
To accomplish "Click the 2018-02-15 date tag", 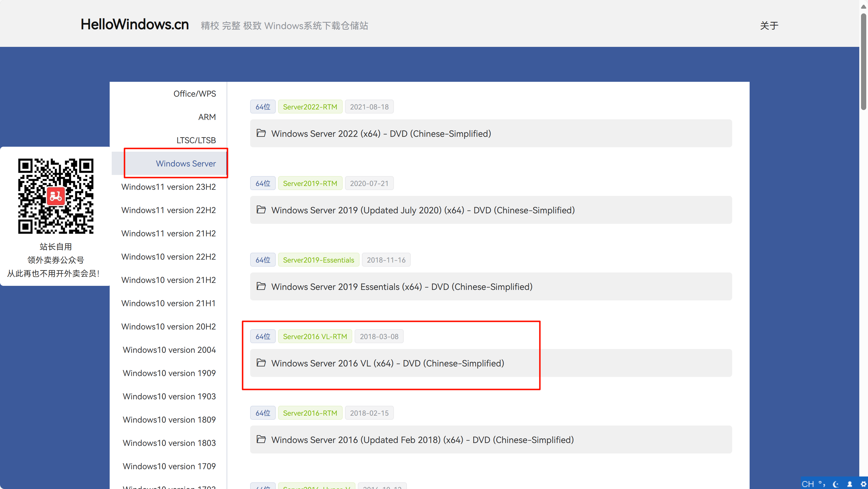I will pos(369,413).
